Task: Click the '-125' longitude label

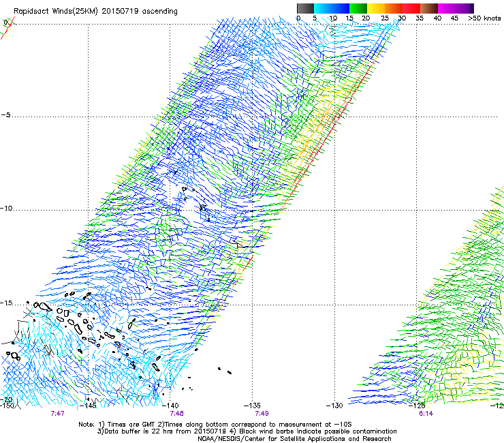Action: point(417,406)
